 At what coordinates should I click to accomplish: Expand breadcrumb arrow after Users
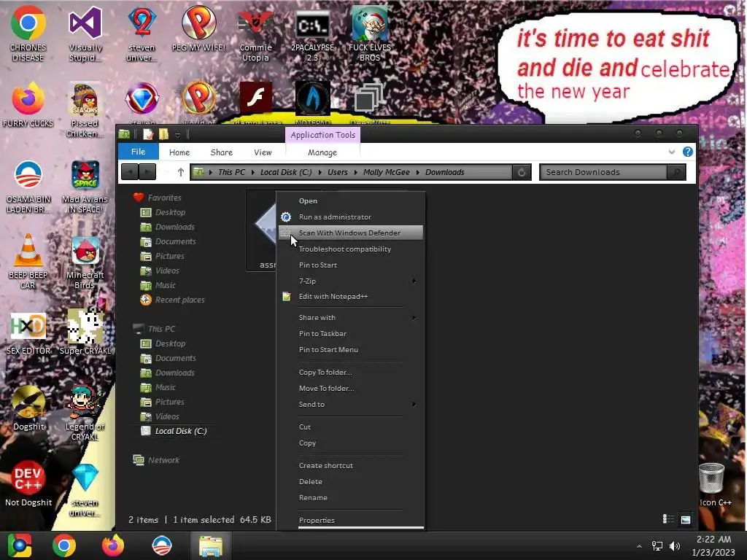pos(355,172)
